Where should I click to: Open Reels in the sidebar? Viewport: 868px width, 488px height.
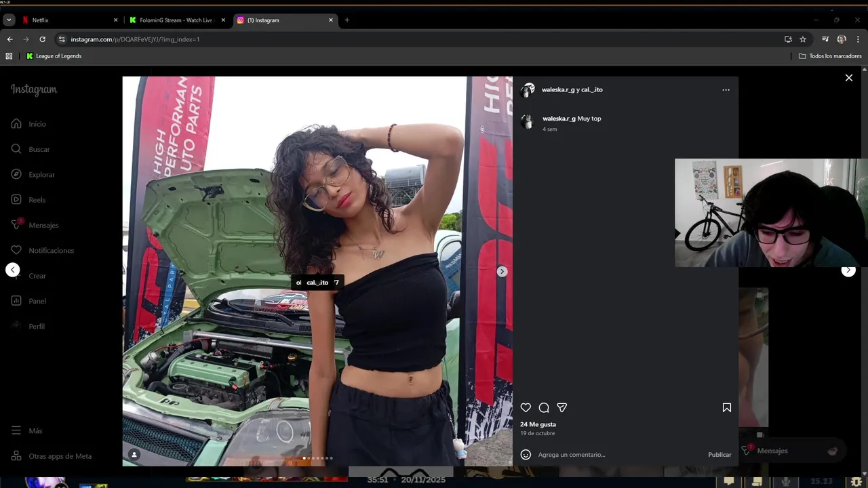pyautogui.click(x=28, y=200)
